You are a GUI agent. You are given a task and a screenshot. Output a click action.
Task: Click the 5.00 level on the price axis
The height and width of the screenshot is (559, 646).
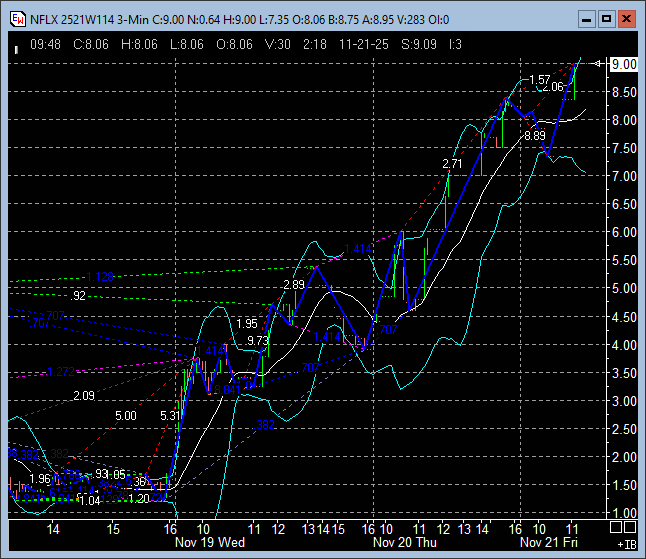pos(624,289)
